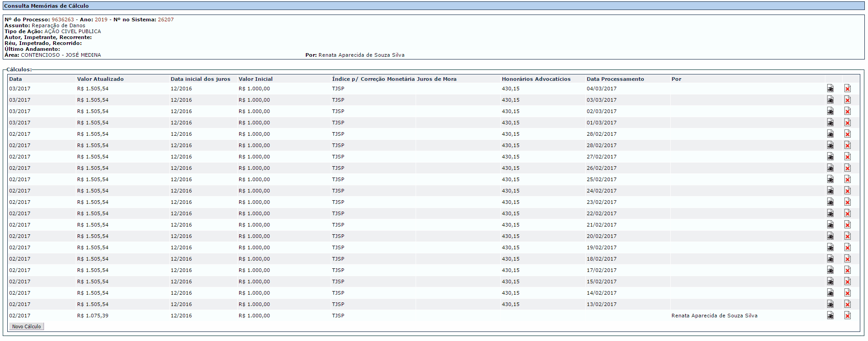Click the '13/02/2017' processing date cell
868x341 pixels.
click(601, 304)
